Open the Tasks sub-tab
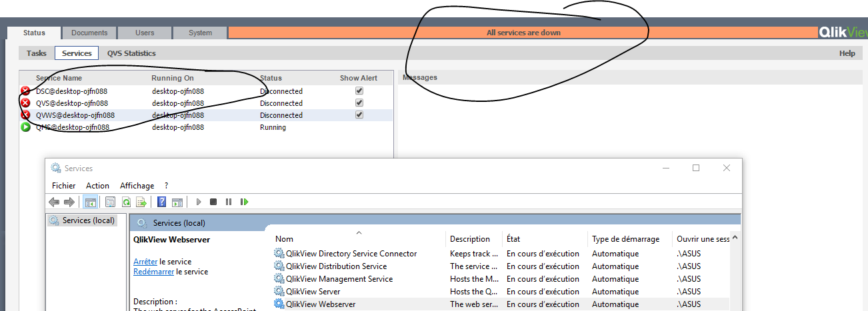868x311 pixels. [37, 53]
